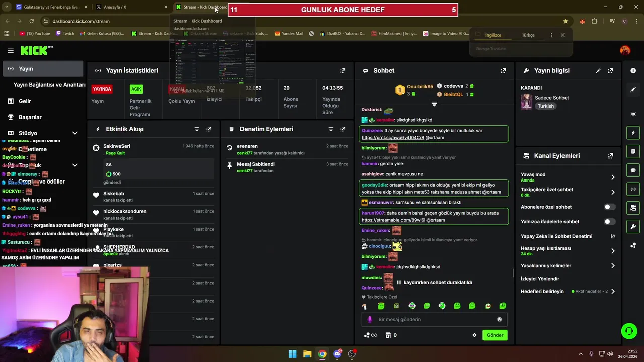Expand Hesap yaşı kısıtlaması options

point(613,251)
